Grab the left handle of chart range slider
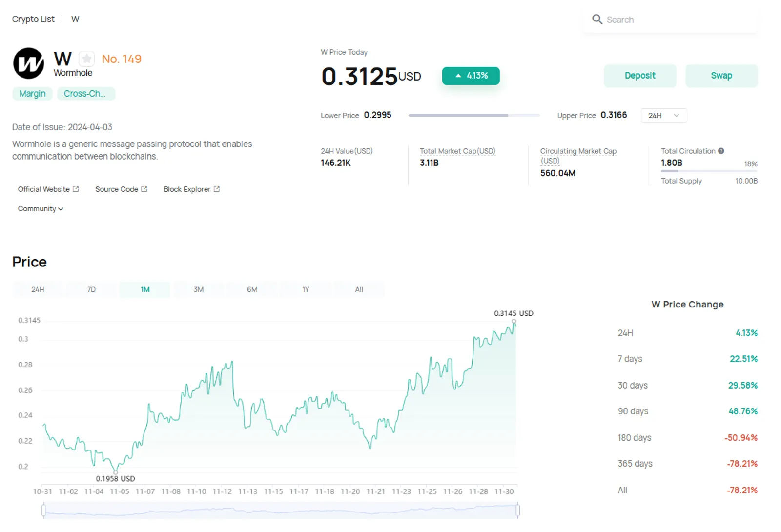 point(44,511)
